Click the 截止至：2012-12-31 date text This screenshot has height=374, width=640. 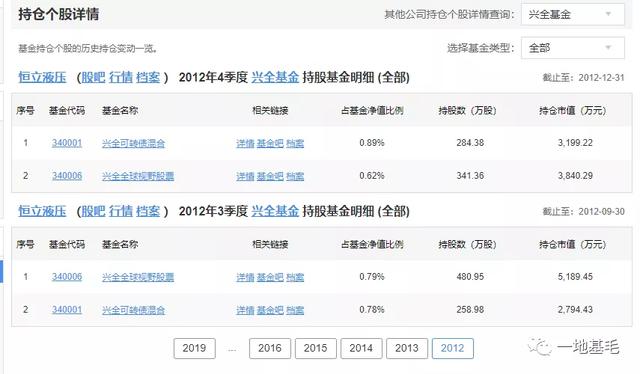coord(583,78)
